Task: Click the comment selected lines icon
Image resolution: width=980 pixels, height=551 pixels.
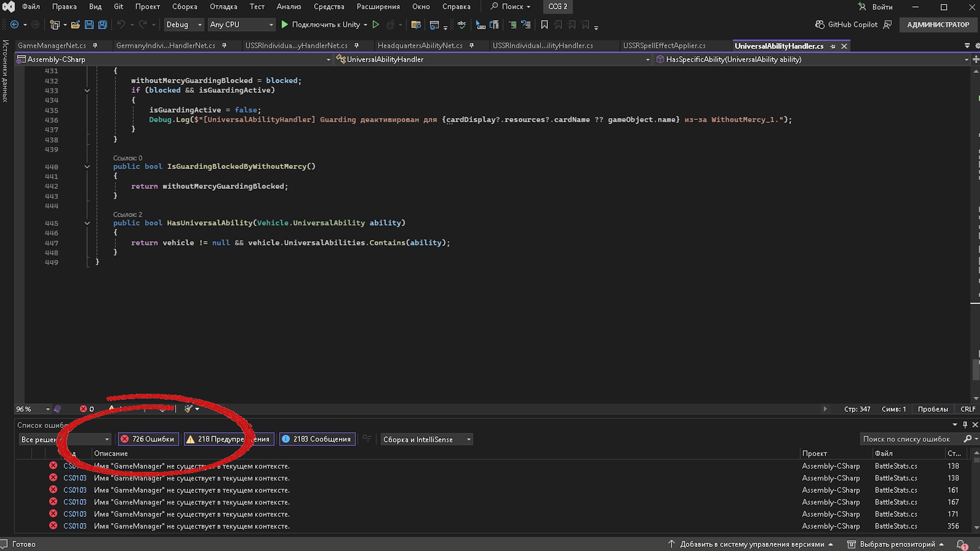Action: coord(512,24)
